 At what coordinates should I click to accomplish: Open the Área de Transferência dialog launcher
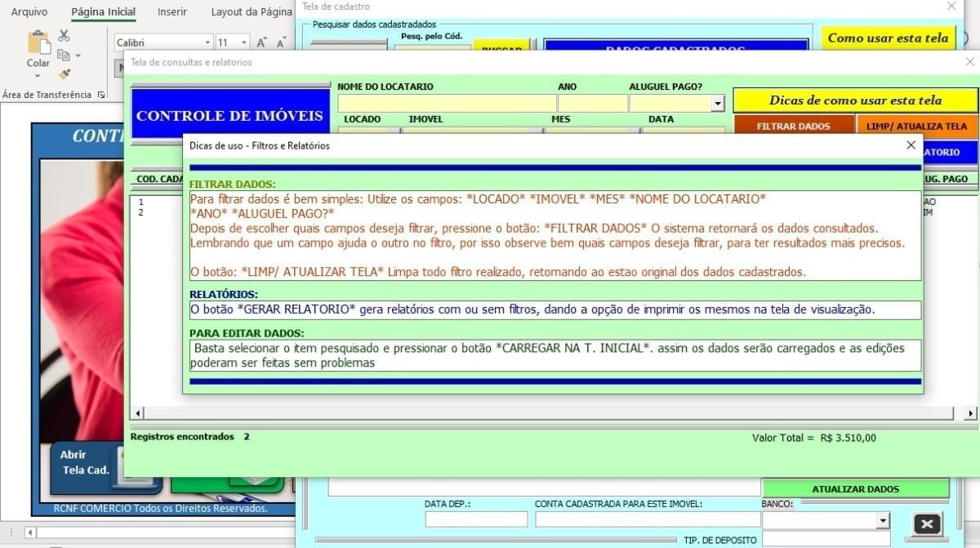pyautogui.click(x=101, y=95)
